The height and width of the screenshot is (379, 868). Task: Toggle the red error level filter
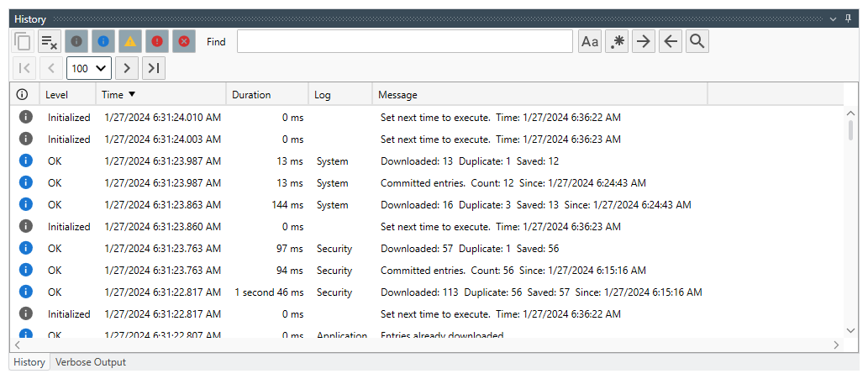coord(157,41)
